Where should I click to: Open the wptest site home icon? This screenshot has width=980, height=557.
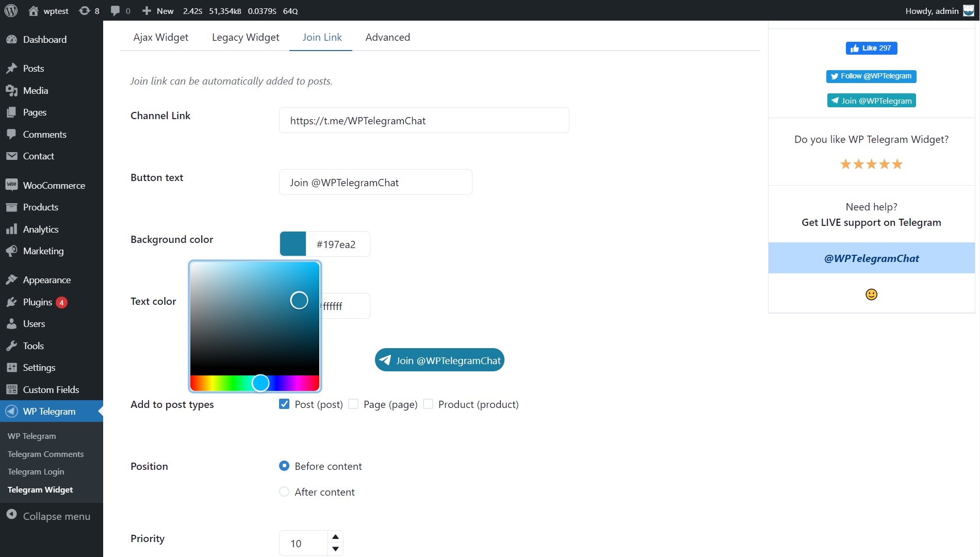coord(34,11)
